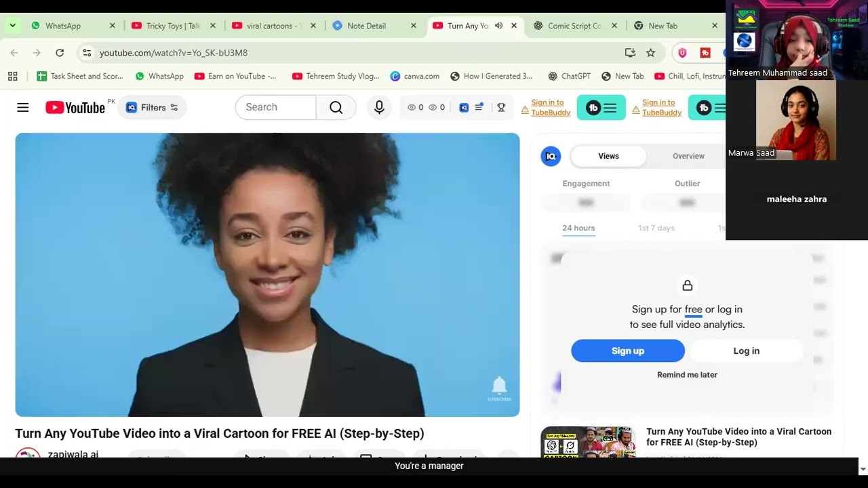
Task: Click the Log in button
Action: coord(746,350)
